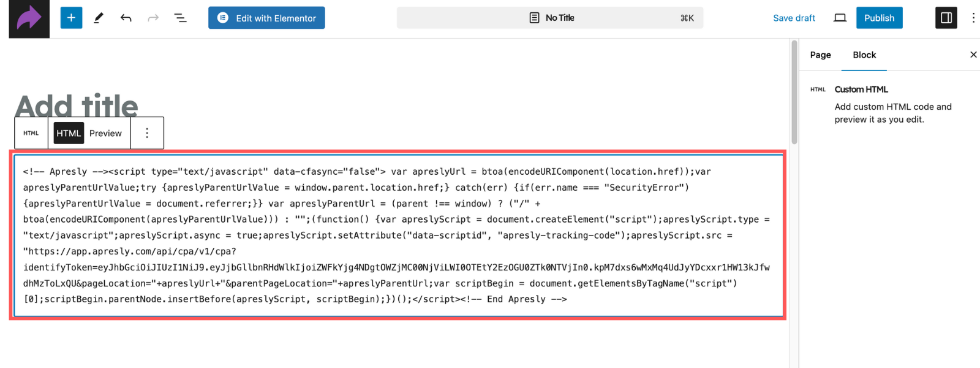Click Edit with Elementor
Image resolution: width=980 pixels, height=368 pixels.
[x=266, y=18]
